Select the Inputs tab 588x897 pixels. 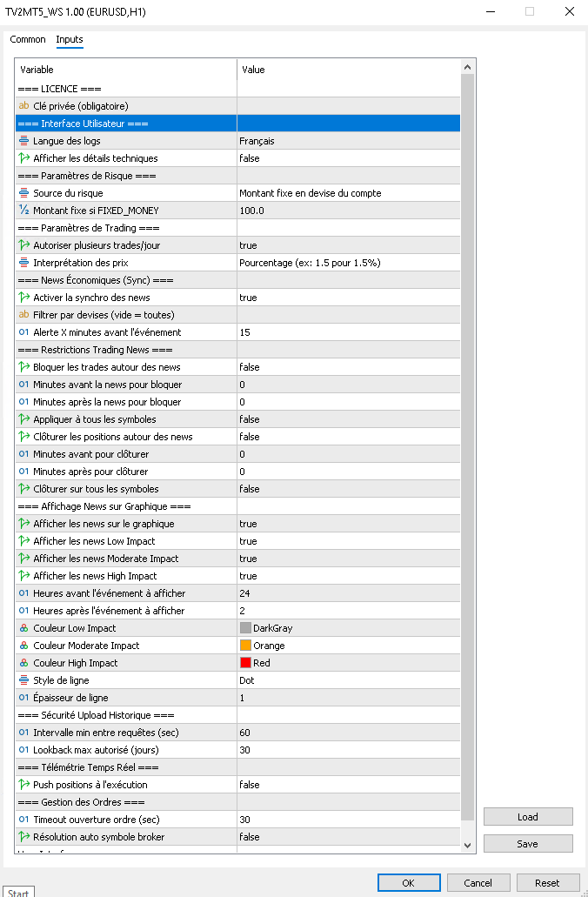pyautogui.click(x=70, y=39)
